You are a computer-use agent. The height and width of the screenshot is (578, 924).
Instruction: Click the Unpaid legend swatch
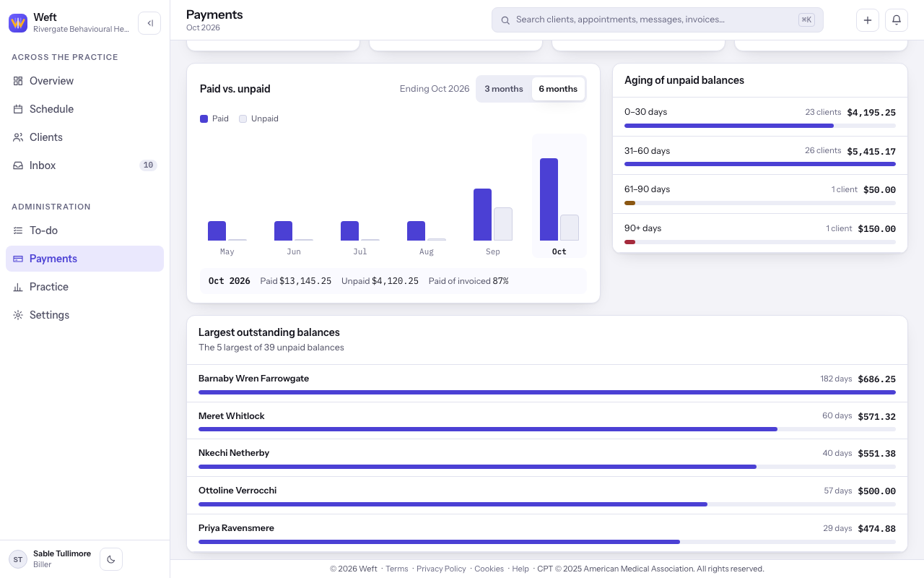pyautogui.click(x=243, y=118)
